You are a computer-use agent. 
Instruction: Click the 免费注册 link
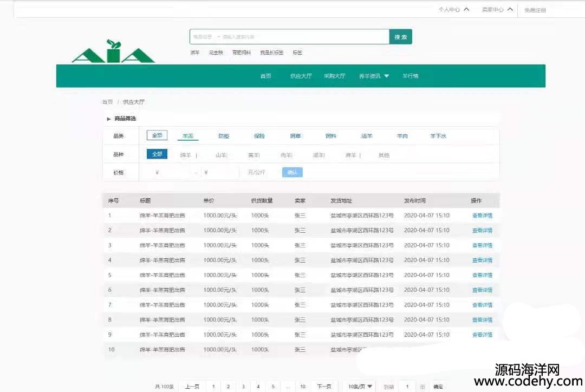point(535,10)
